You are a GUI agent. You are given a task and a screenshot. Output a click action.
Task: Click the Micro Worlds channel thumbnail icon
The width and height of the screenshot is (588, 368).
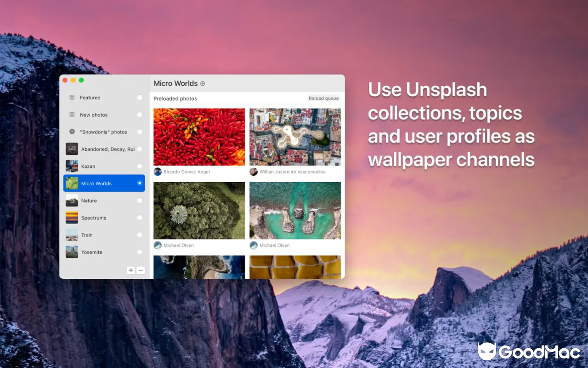[x=72, y=183]
